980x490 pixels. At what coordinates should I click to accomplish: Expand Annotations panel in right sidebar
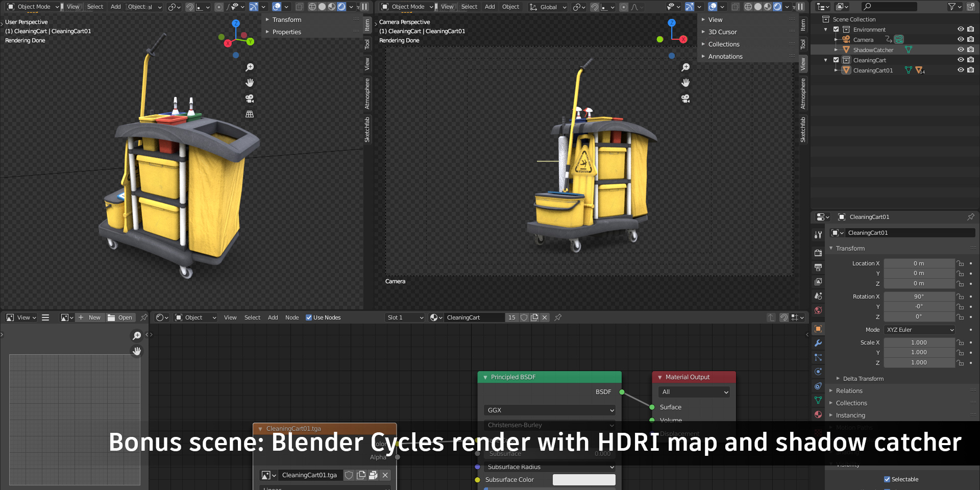[x=725, y=56]
